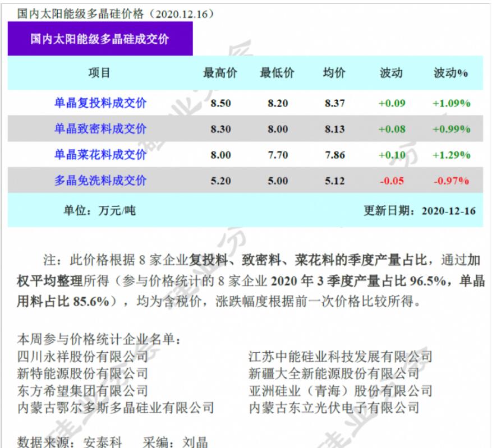Select the 最低价 column header

[277, 73]
